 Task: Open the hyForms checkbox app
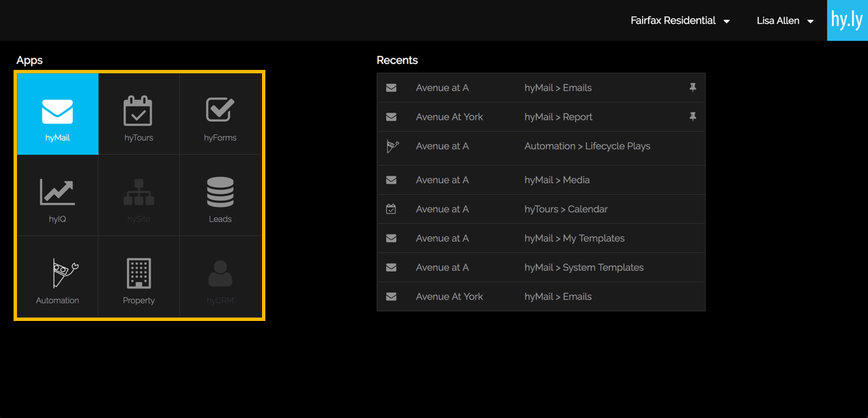pyautogui.click(x=221, y=114)
